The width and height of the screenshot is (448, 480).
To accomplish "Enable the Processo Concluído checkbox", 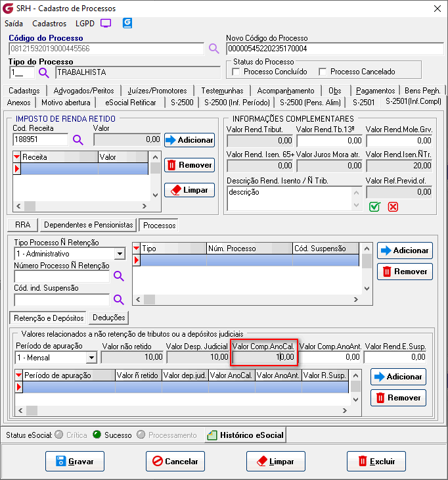I will point(236,72).
